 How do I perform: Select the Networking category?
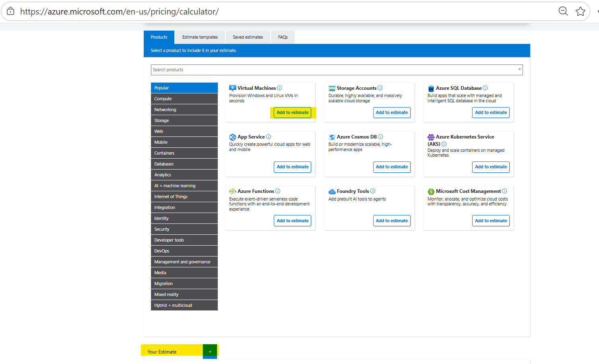(x=184, y=110)
